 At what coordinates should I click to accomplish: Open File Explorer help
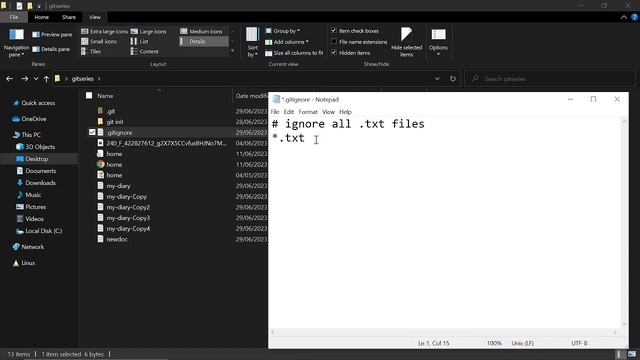[634, 17]
